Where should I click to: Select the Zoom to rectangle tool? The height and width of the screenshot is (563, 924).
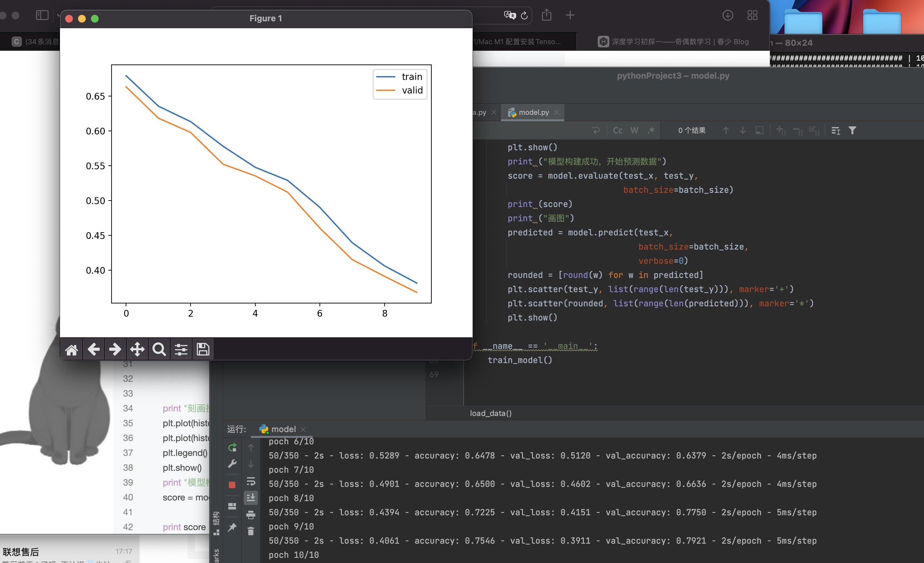pyautogui.click(x=159, y=350)
